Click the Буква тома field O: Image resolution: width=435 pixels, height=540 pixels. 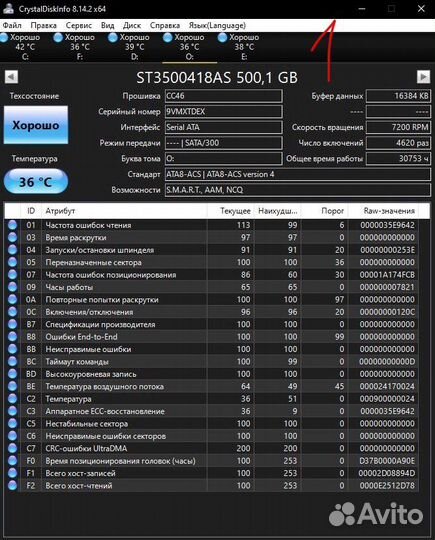click(x=224, y=159)
